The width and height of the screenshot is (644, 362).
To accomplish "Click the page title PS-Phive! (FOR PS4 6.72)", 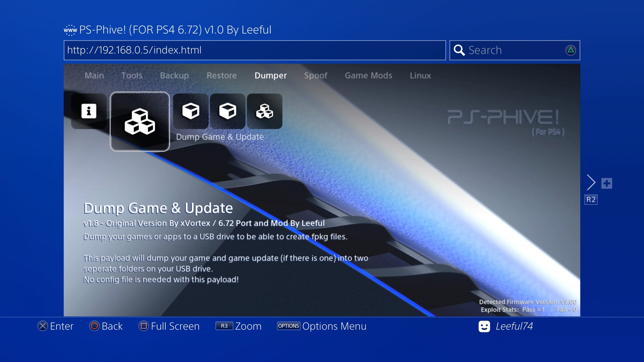I will tap(175, 30).
